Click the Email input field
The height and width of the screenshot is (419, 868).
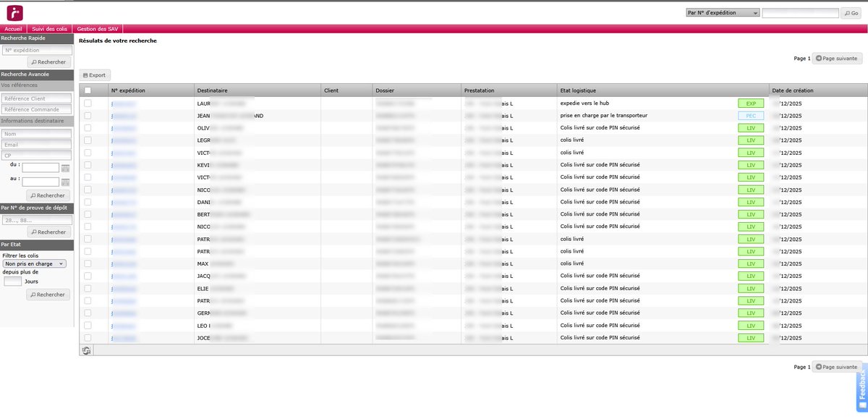[x=37, y=145]
